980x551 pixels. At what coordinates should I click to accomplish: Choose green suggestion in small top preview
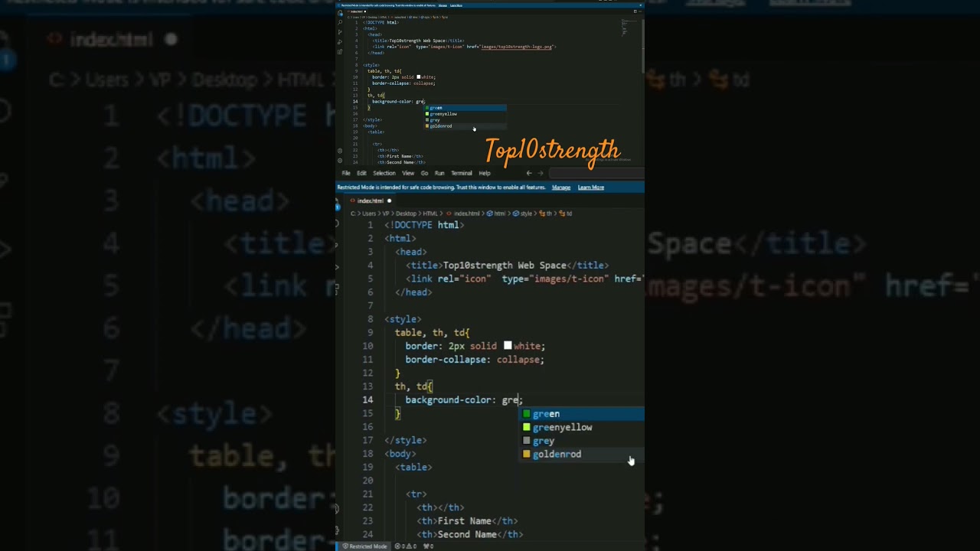[465, 108]
